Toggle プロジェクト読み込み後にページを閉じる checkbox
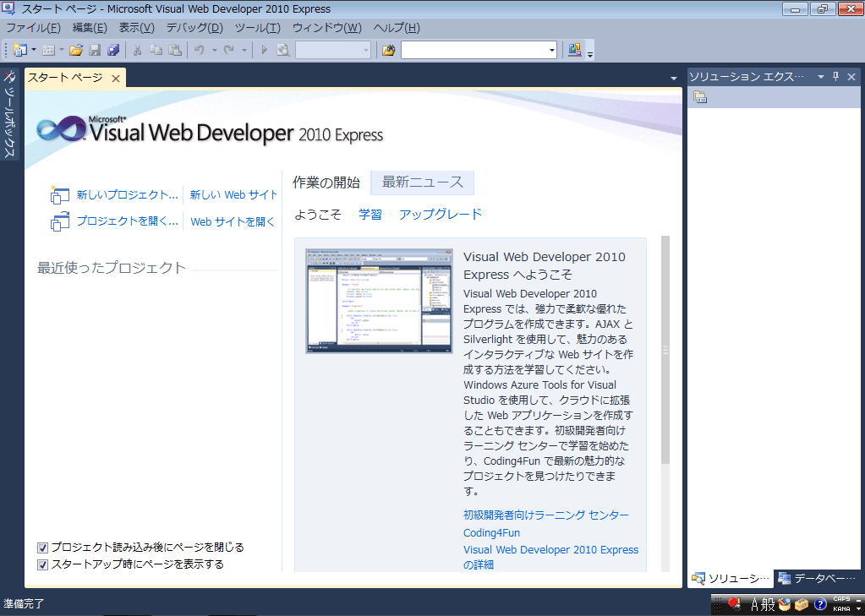The image size is (865, 616). (43, 548)
